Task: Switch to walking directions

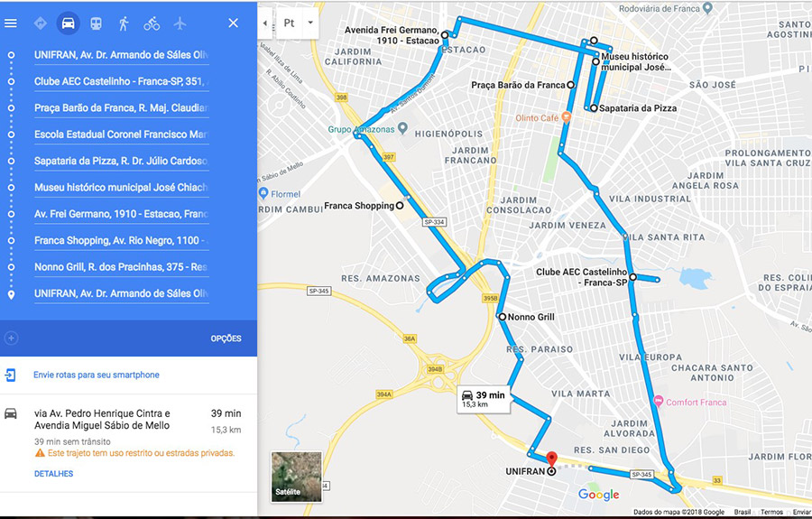Action: tap(124, 23)
